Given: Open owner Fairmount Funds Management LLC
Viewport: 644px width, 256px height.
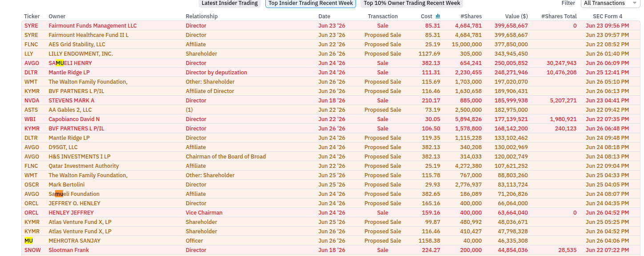Looking at the screenshot, I should point(92,25).
